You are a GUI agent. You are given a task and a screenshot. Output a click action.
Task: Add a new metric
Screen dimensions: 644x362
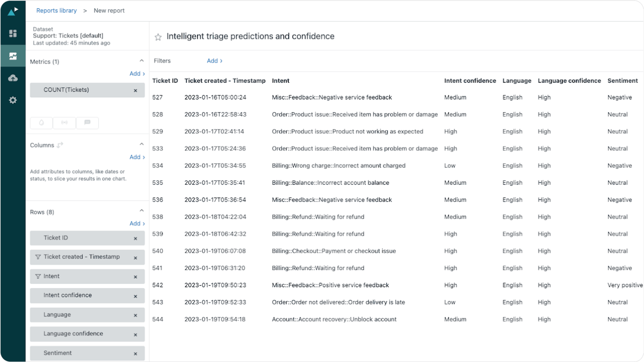click(137, 74)
